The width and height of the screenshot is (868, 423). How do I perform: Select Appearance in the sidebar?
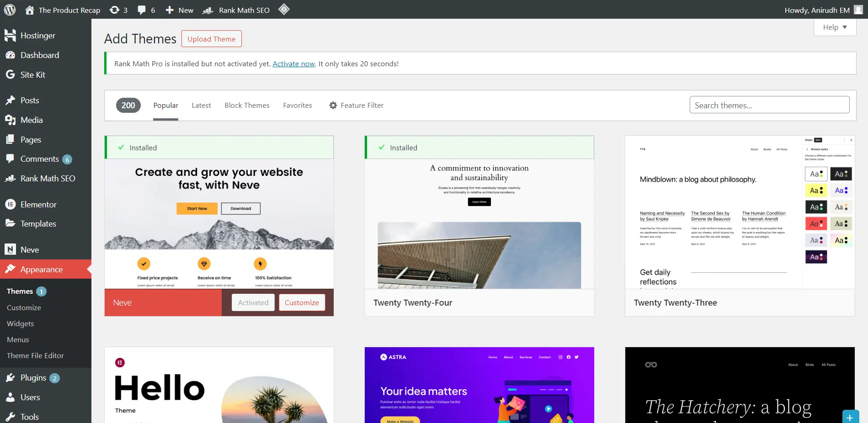tap(46, 269)
